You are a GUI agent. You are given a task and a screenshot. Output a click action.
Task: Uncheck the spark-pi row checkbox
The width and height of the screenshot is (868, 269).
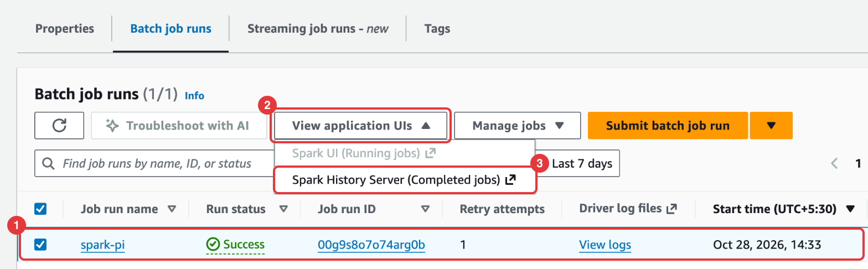[40, 244]
